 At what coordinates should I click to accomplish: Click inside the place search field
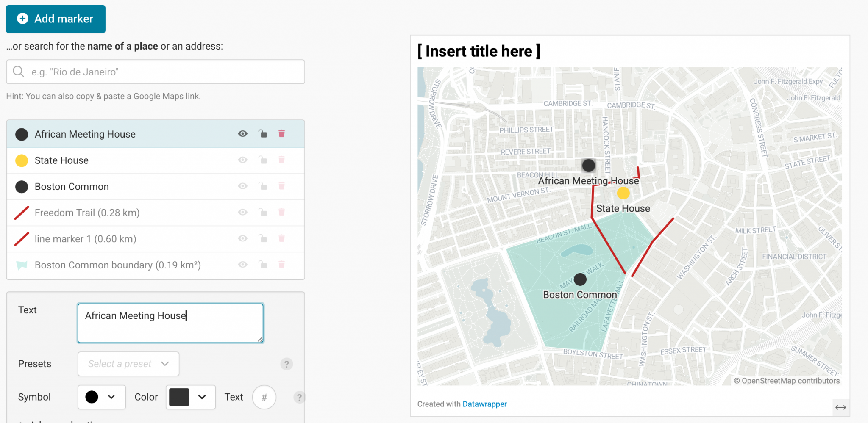click(127, 72)
